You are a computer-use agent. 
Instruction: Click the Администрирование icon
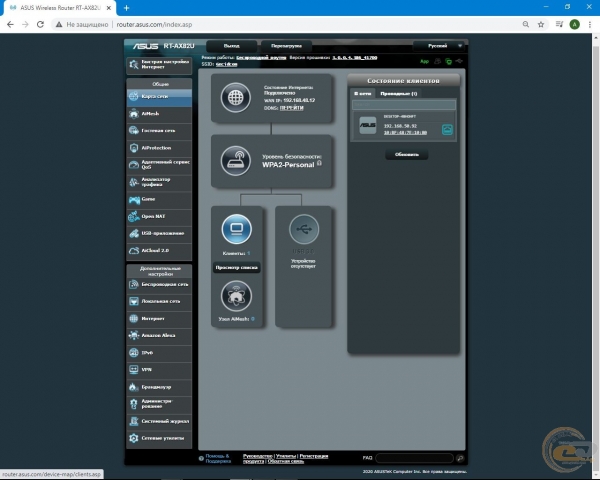134,404
